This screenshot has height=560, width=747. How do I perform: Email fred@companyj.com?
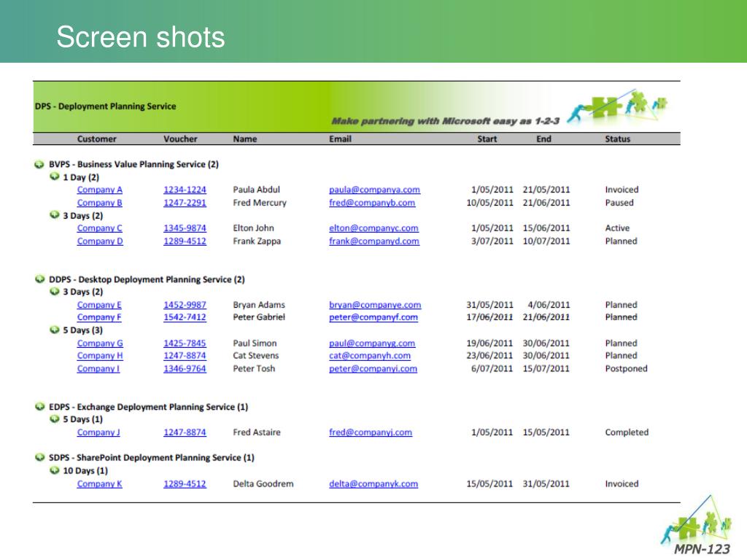point(371,432)
